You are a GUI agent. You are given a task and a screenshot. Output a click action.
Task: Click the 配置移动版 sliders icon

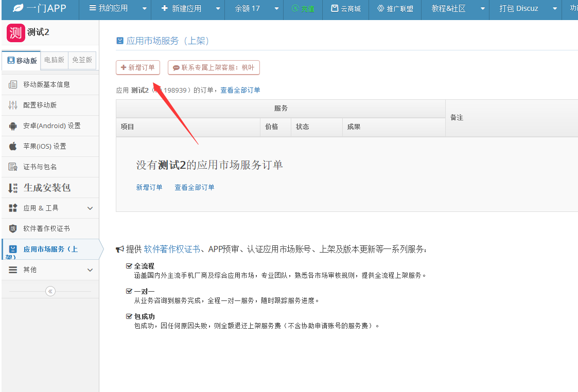click(13, 105)
